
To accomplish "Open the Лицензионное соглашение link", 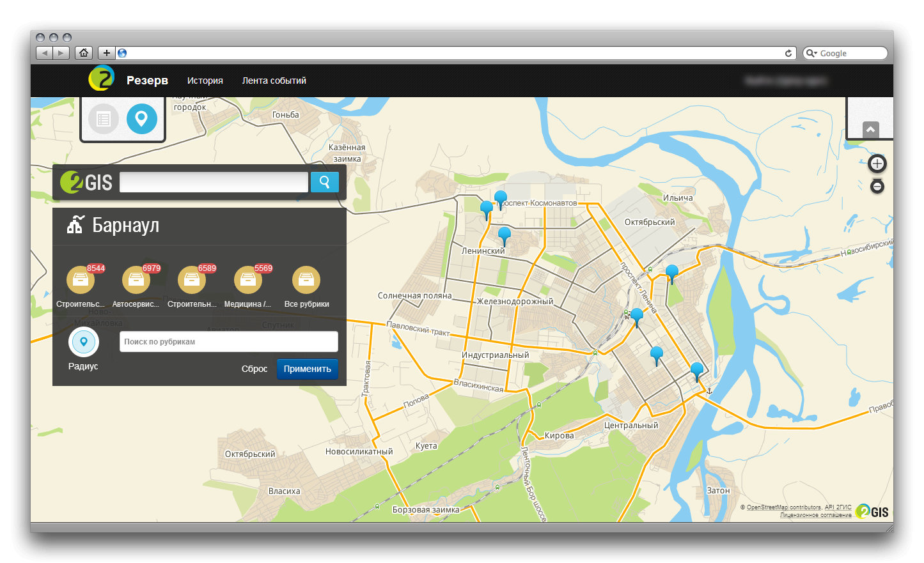I will point(816,515).
